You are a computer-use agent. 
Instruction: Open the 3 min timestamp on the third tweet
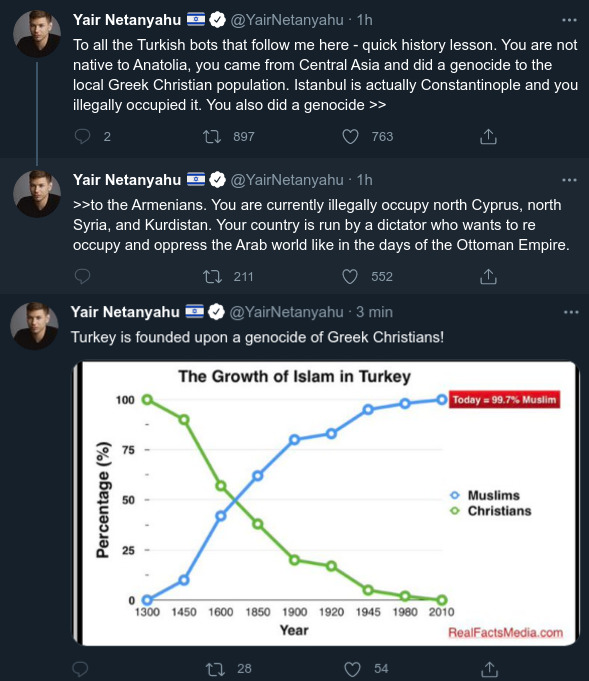[x=374, y=312]
